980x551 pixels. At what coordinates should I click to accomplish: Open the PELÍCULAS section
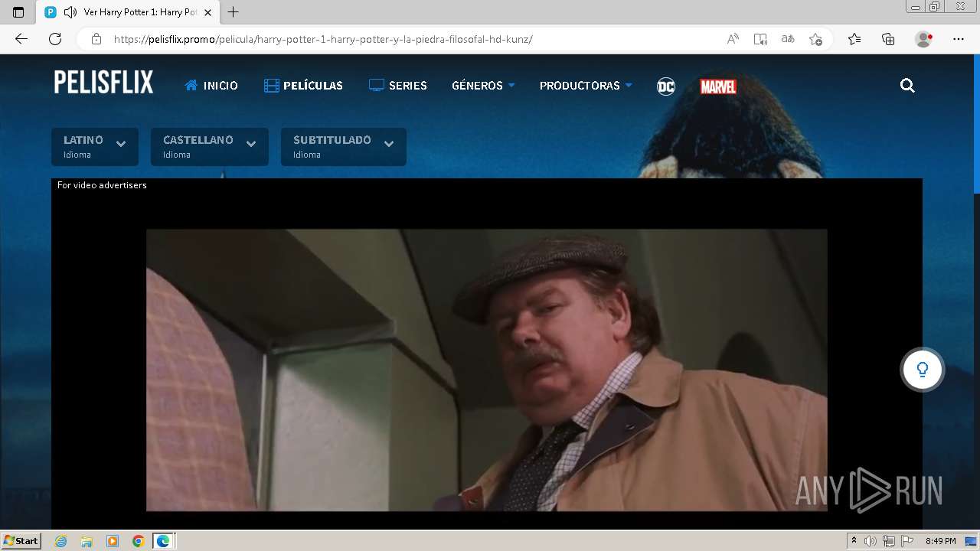303,86
